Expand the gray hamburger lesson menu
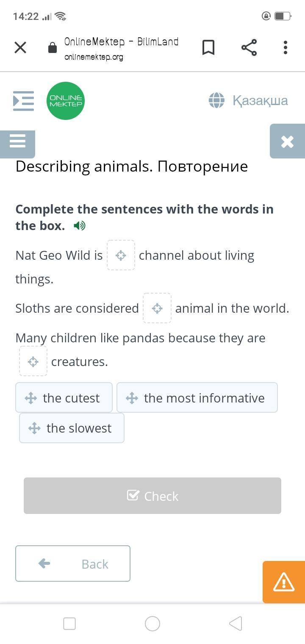Screen dimensions: 305x644 pyautogui.click(x=17, y=141)
